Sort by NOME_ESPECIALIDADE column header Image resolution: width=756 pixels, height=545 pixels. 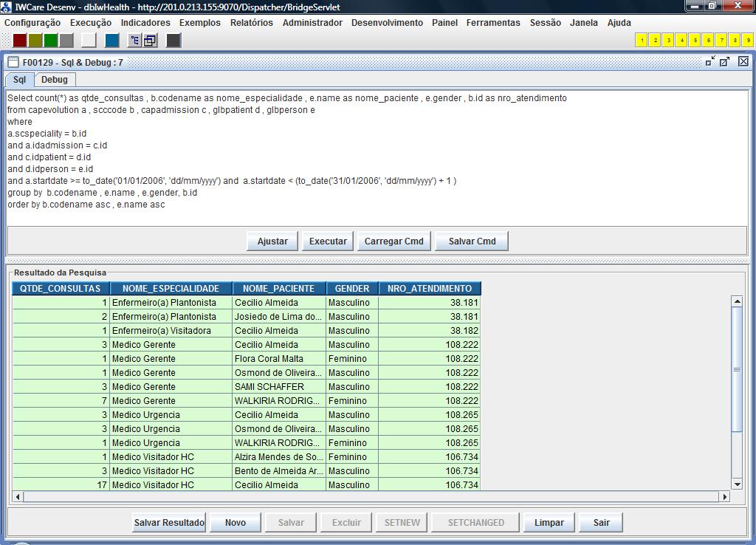pyautogui.click(x=171, y=289)
